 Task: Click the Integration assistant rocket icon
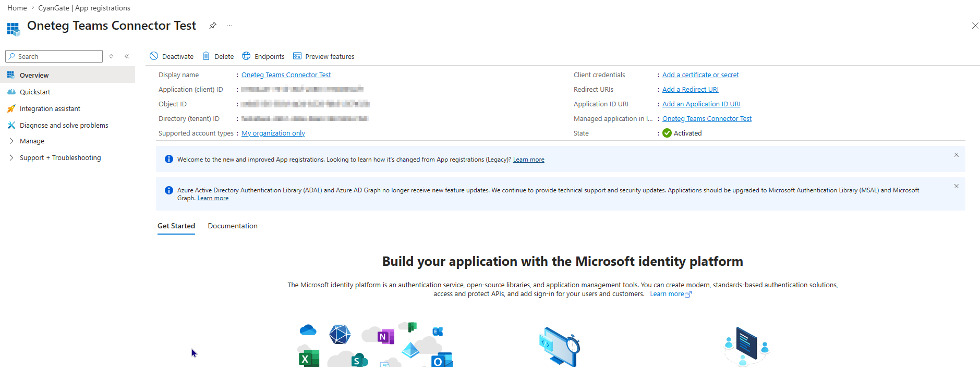tap(11, 108)
